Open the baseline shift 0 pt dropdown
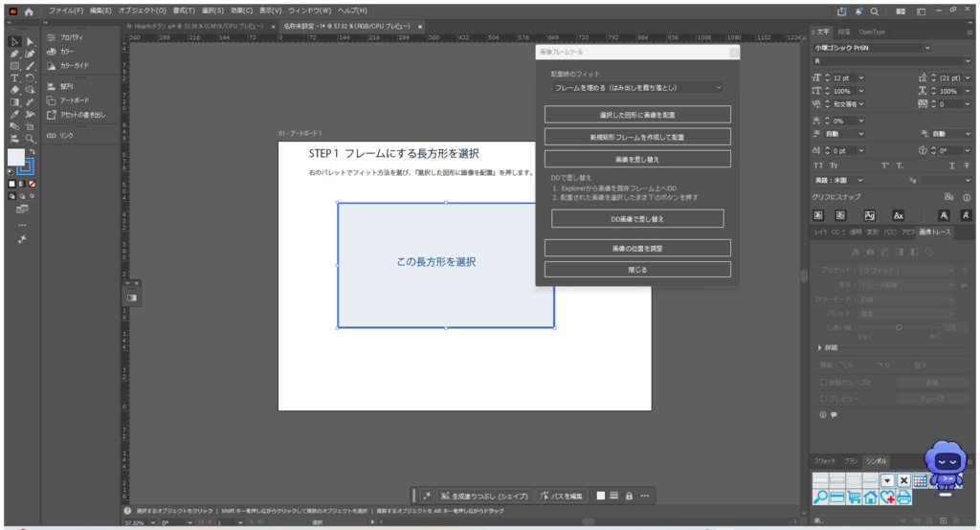Viewport: 980px width, 530px height. [861, 150]
